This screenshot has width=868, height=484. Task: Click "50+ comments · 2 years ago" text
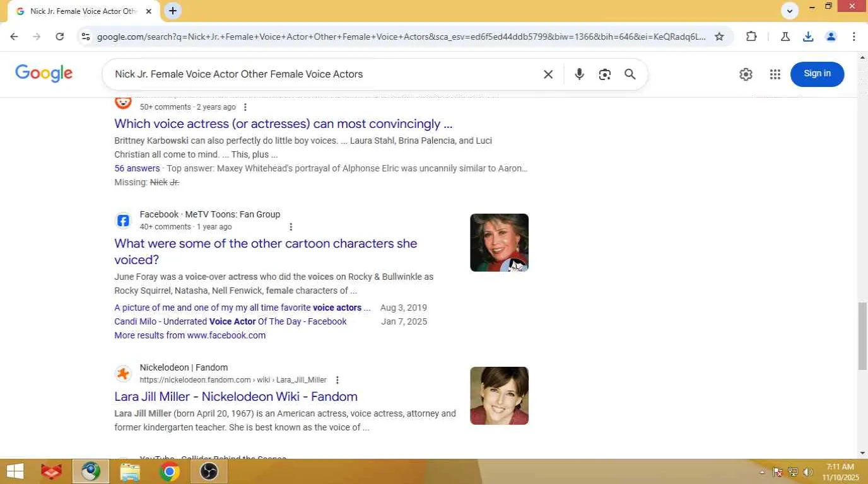188,107
